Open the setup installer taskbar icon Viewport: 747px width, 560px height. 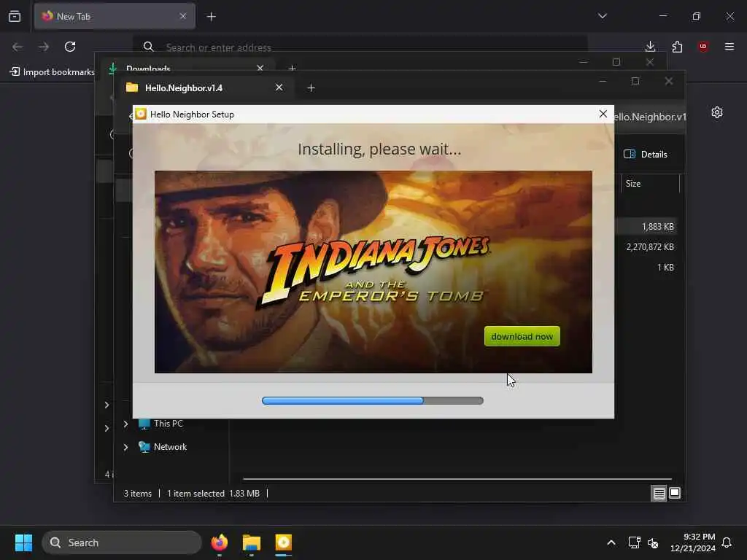[284, 542]
